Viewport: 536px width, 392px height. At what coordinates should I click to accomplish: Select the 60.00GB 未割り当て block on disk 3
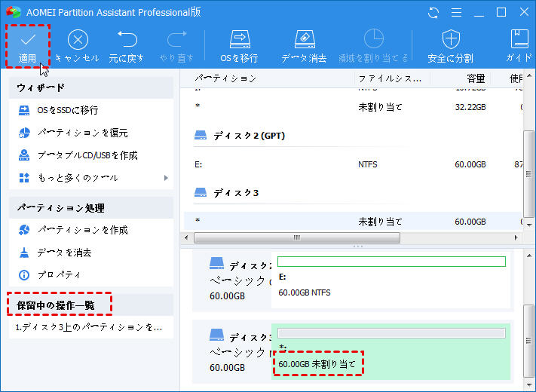(391, 351)
